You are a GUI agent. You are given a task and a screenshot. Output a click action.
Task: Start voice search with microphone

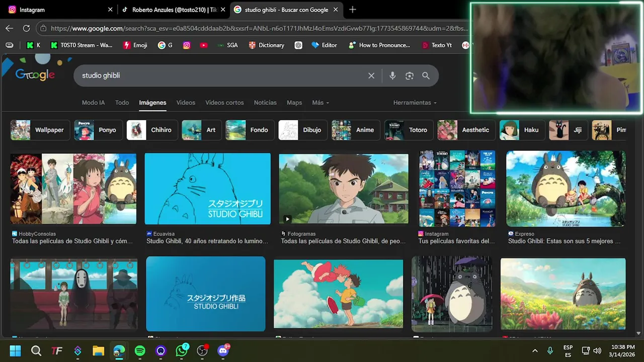coord(392,75)
